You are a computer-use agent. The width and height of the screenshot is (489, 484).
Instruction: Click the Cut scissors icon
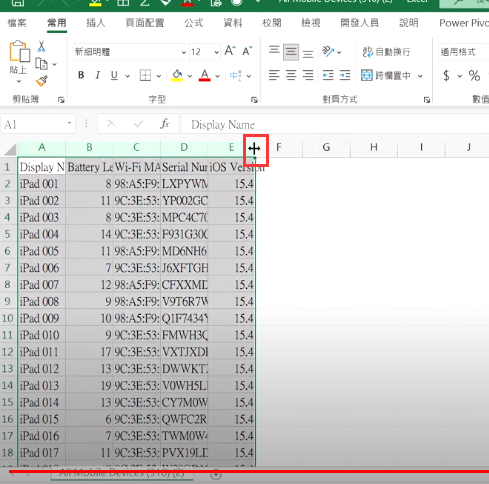(x=41, y=47)
